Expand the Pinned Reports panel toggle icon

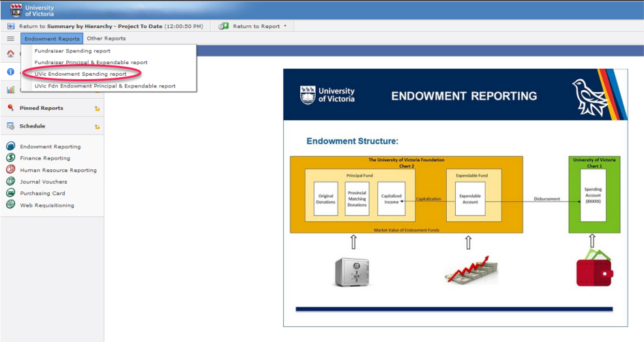click(x=97, y=109)
